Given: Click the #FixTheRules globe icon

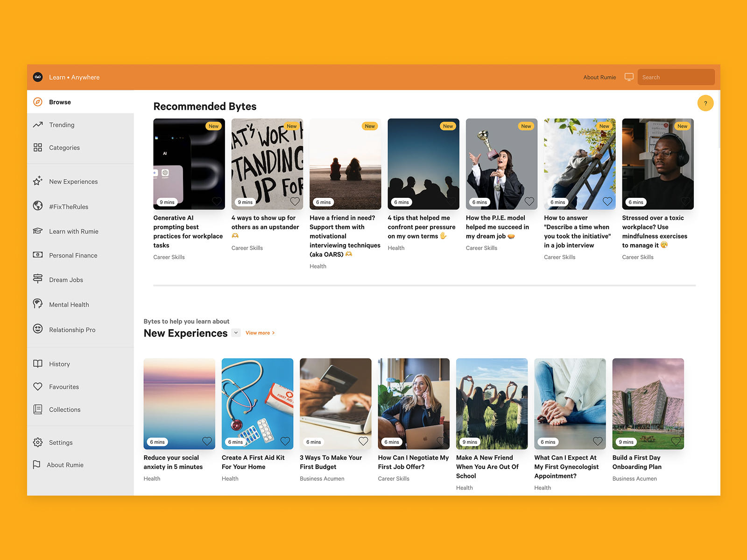Looking at the screenshot, I should coord(38,206).
